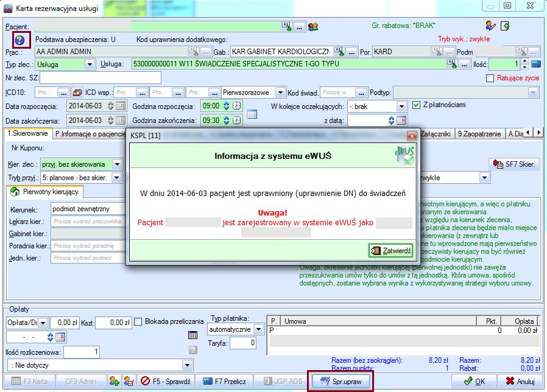Click the Kszt: cost field 0,00 zł
The image size is (547, 392).
(x=113, y=323)
